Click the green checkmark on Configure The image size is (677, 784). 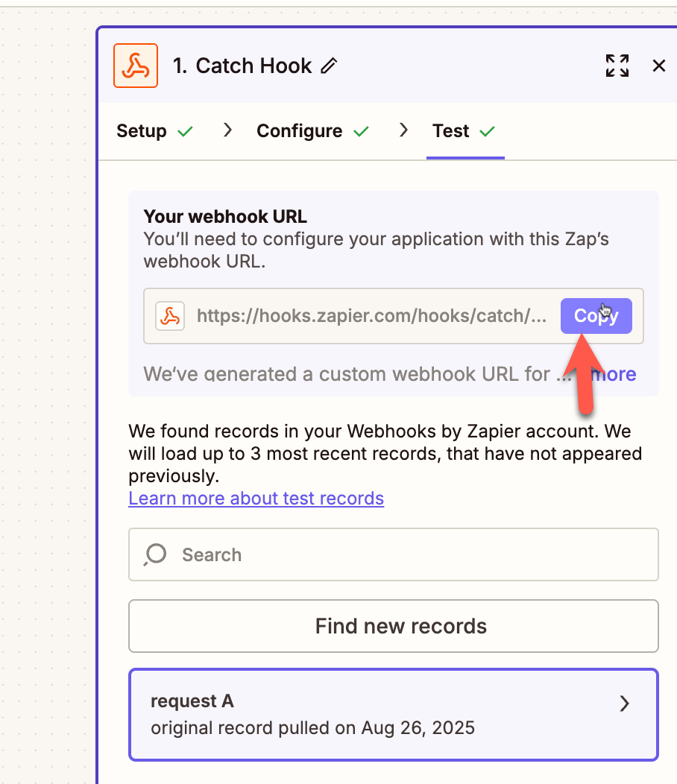point(363,130)
